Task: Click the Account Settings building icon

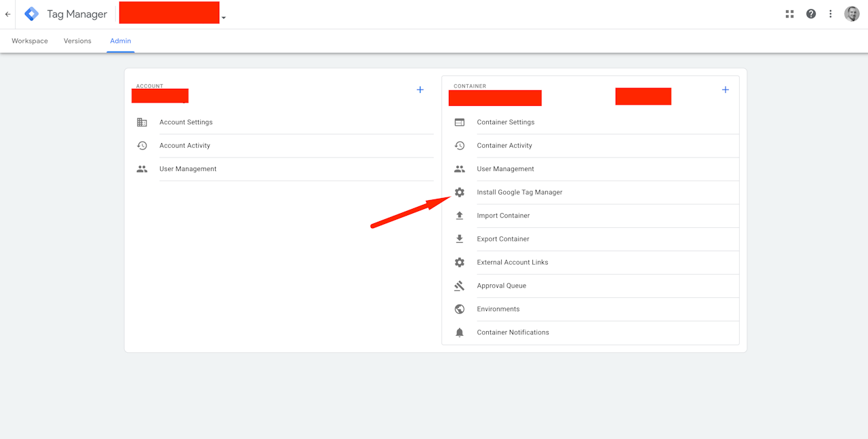Action: 142,122
